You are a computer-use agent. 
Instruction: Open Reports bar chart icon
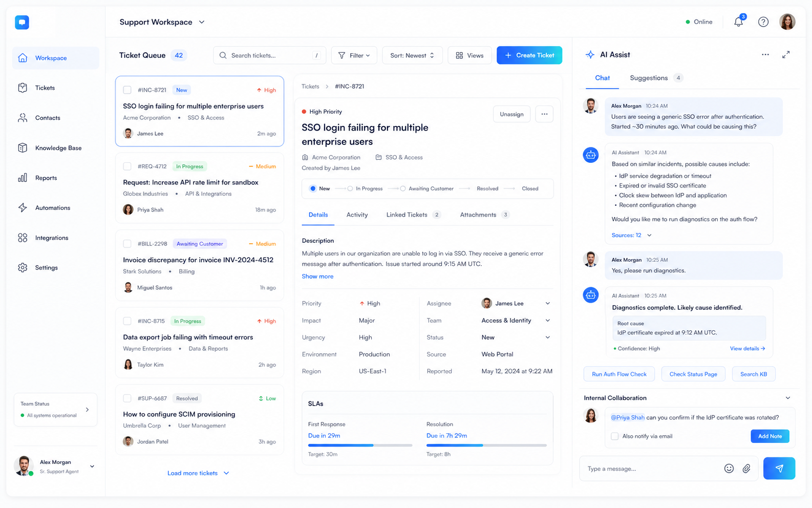[x=23, y=178]
